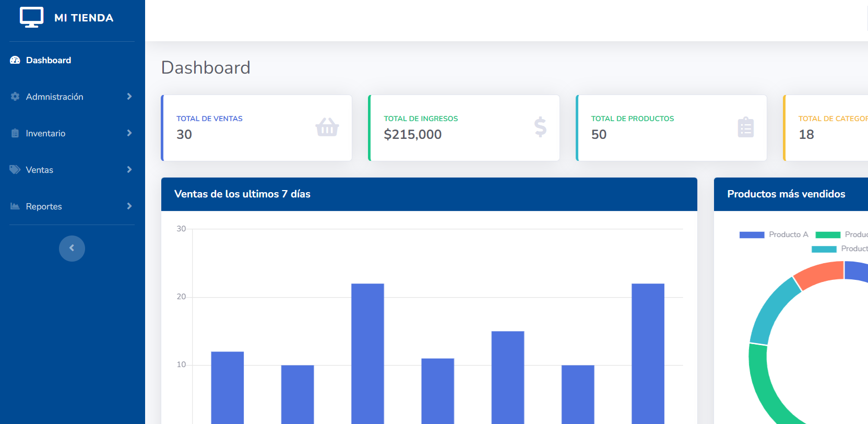This screenshot has height=424, width=868.
Task: Click the Producto A legend label
Action: [x=788, y=234]
